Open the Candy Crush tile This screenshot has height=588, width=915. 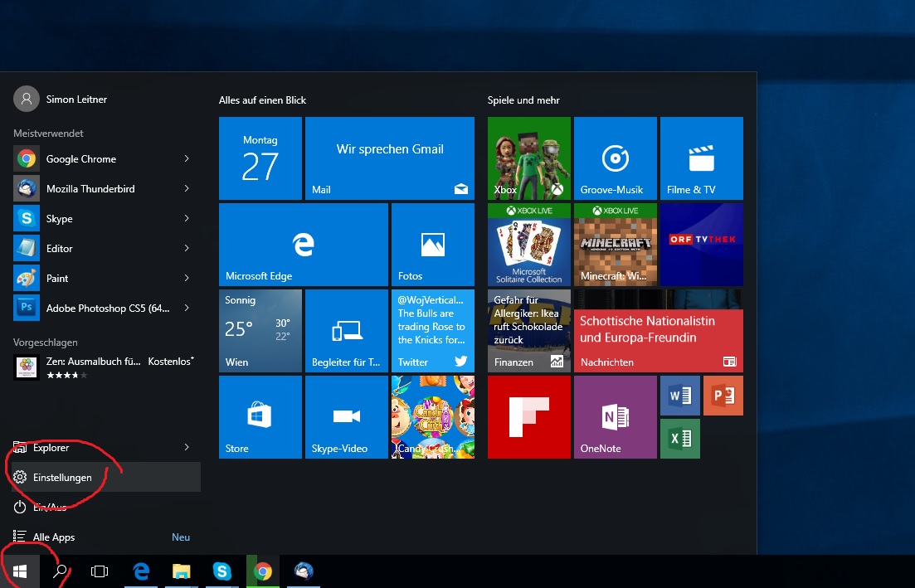433,417
